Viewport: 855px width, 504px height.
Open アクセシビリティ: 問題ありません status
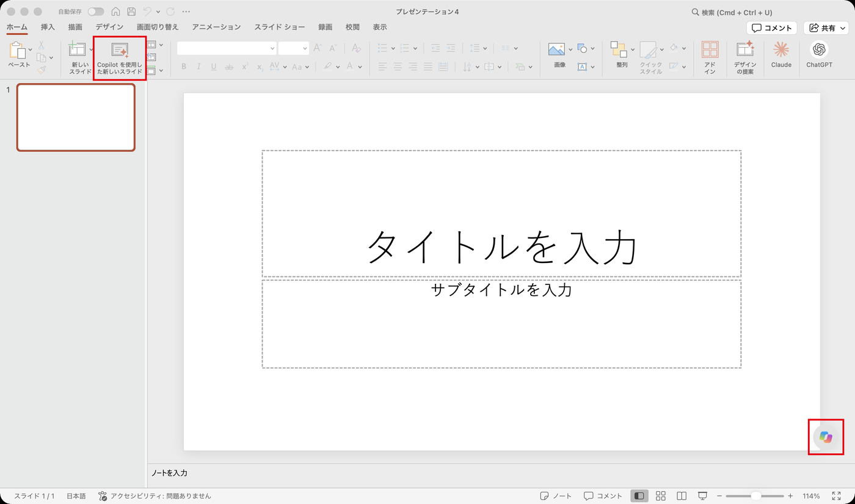coord(155,496)
